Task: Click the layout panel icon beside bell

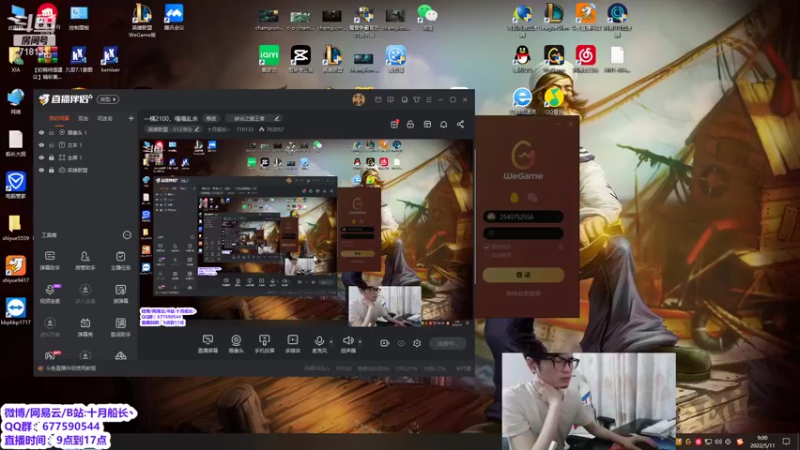Action: pyautogui.click(x=427, y=124)
